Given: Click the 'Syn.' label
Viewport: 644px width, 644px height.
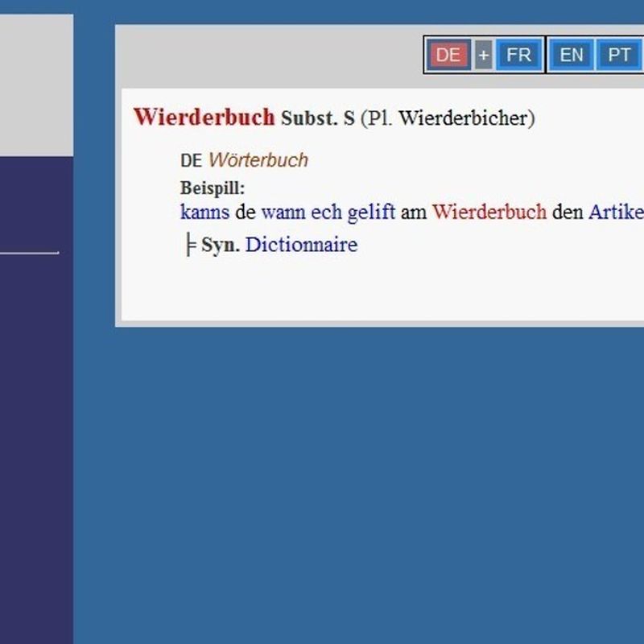Looking at the screenshot, I should 221,246.
